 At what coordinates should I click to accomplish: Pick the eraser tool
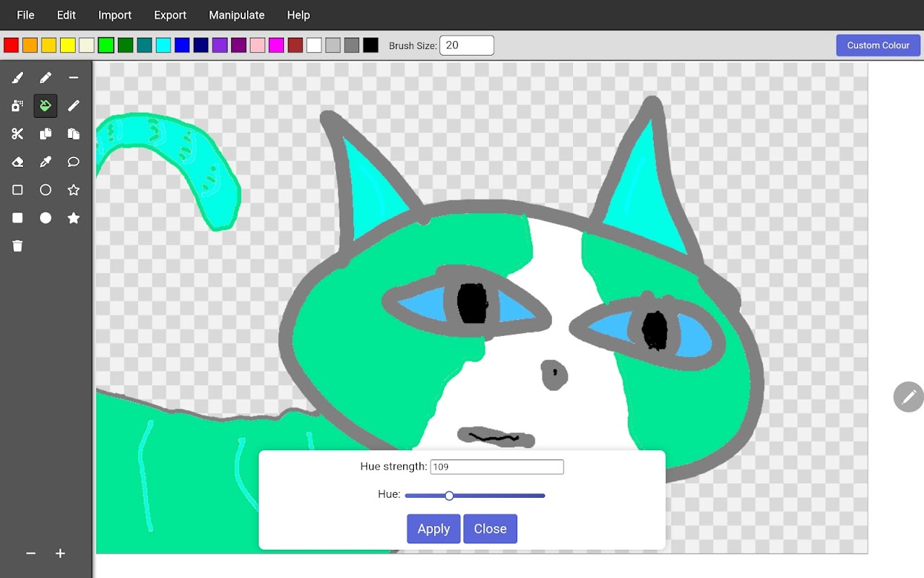click(17, 162)
